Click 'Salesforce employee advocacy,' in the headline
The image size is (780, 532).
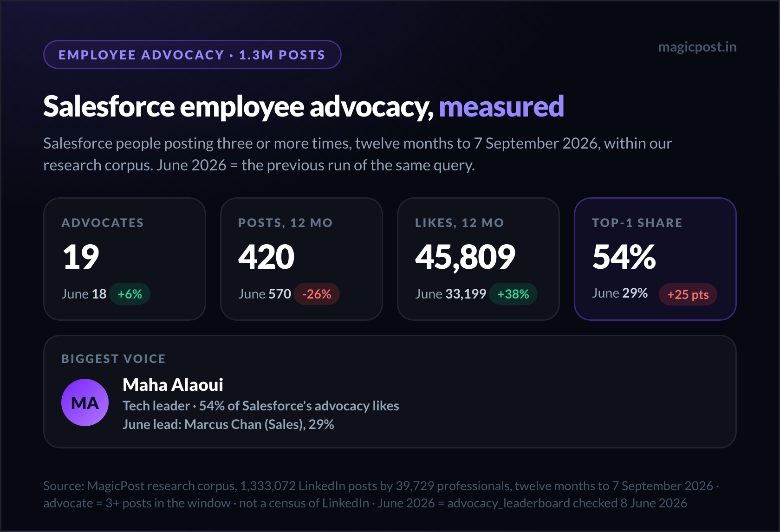tap(239, 107)
